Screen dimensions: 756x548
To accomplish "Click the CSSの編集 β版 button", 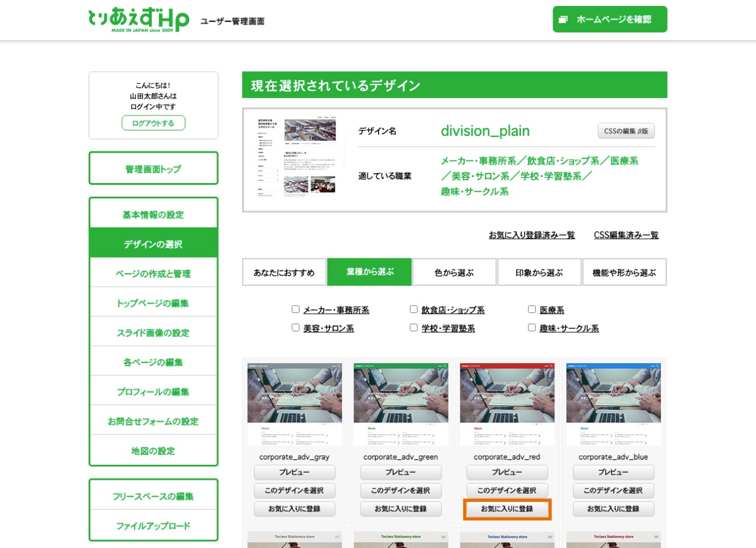I will click(626, 130).
